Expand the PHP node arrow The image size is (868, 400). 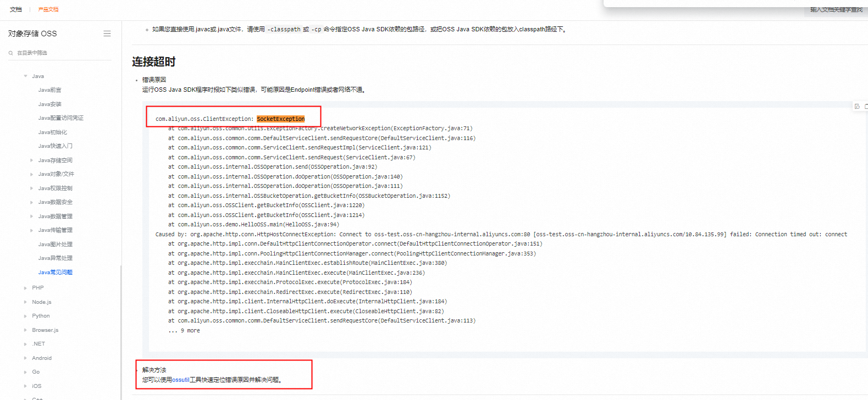(25, 288)
